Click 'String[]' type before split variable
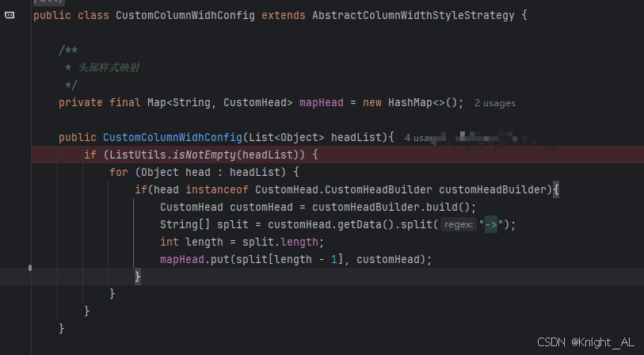644x355 pixels. coord(185,224)
